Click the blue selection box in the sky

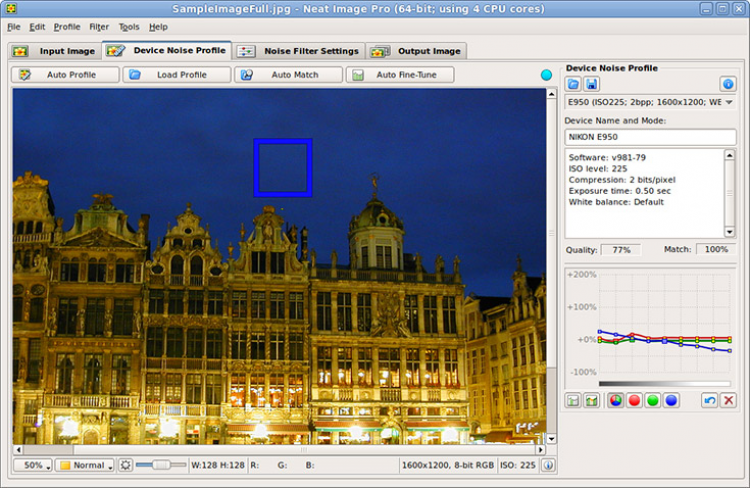[x=283, y=168]
